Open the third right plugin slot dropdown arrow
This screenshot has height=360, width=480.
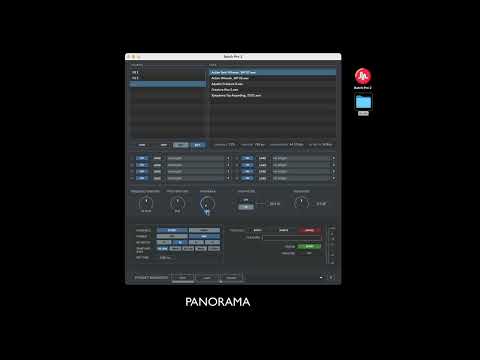333,172
